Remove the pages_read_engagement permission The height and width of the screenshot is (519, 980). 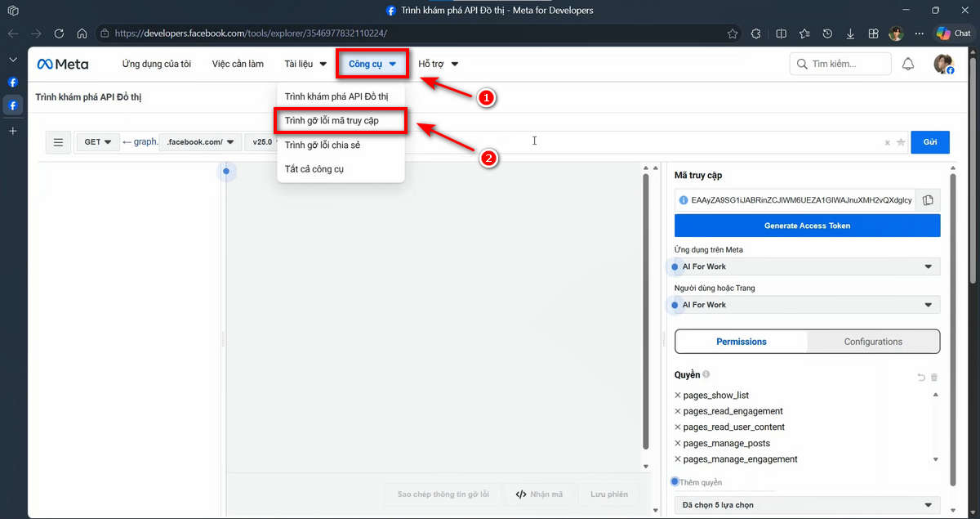(678, 411)
